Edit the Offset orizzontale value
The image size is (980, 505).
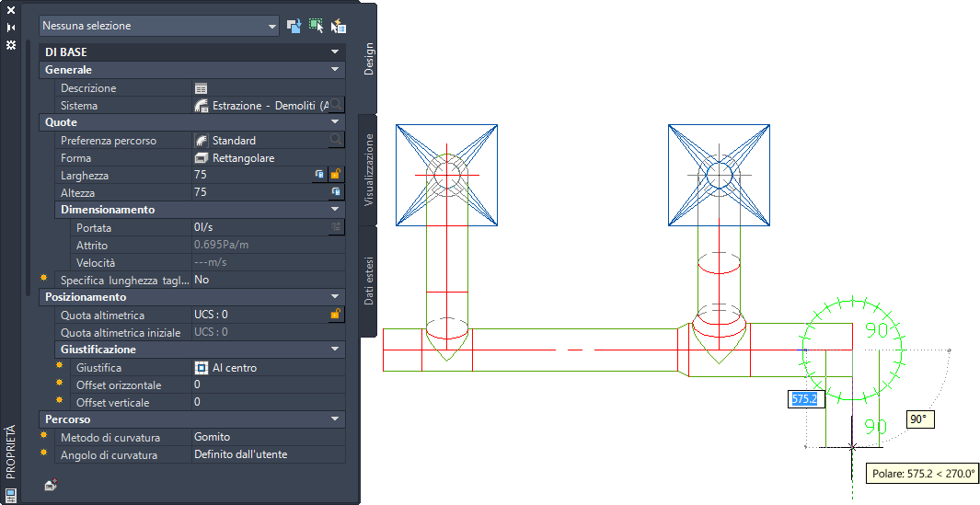pyautogui.click(x=268, y=384)
